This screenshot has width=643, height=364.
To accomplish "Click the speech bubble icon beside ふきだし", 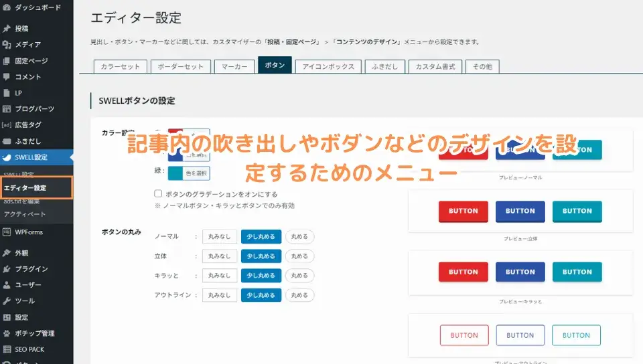I will 7,141.
